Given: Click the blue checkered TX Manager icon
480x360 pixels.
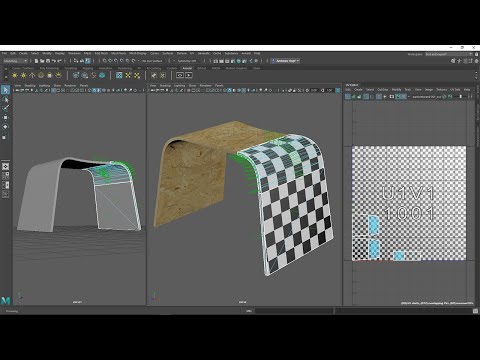Looking at the screenshot, I should (119, 76).
